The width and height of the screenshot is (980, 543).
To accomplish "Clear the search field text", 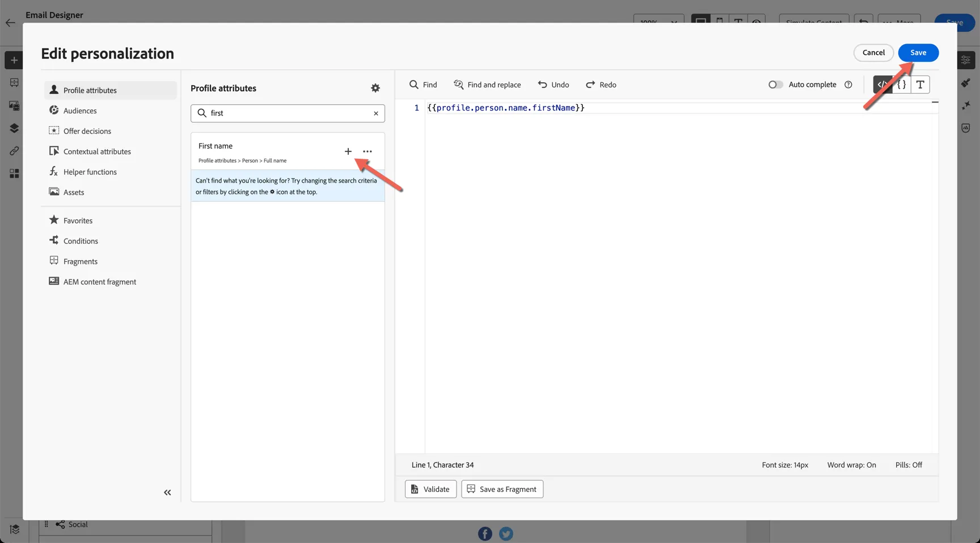I will pyautogui.click(x=376, y=113).
